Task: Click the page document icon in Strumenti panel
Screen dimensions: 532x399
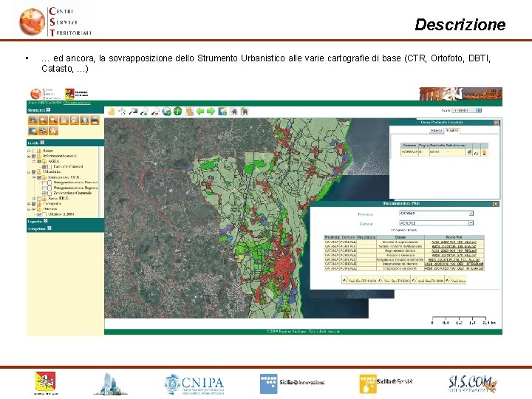Action: (64, 120)
